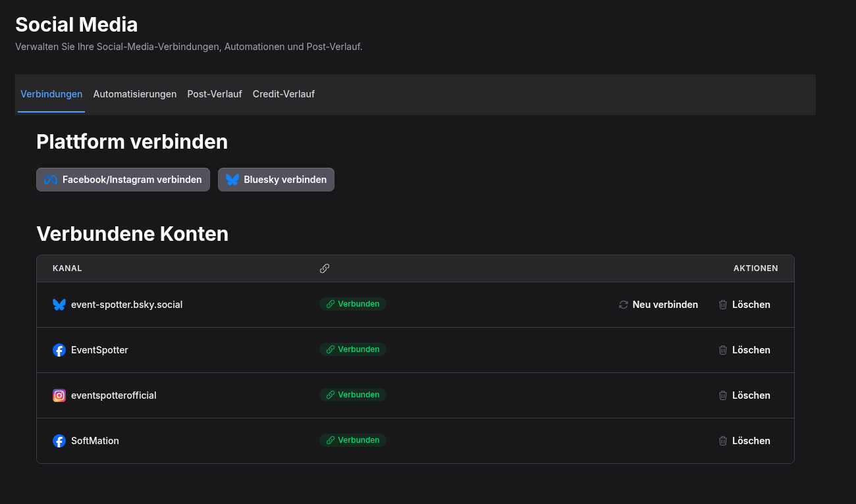Click the Bluesky butterfly icon next to event-spotter.bsky.social

point(59,305)
